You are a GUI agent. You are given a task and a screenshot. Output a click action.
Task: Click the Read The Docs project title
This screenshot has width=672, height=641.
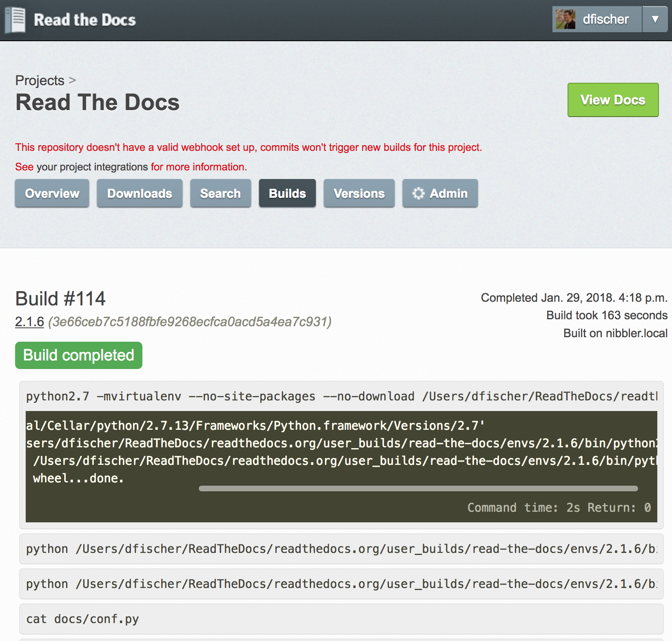pyautogui.click(x=98, y=102)
